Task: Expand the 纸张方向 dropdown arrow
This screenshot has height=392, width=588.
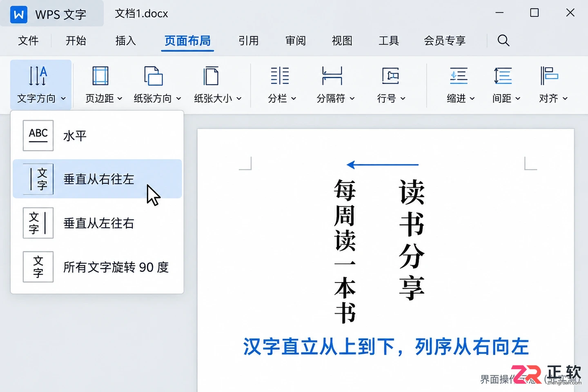Action: pyautogui.click(x=178, y=98)
